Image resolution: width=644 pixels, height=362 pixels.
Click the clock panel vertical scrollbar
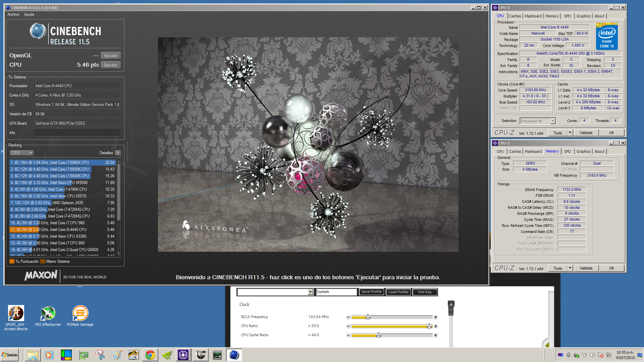451,324
